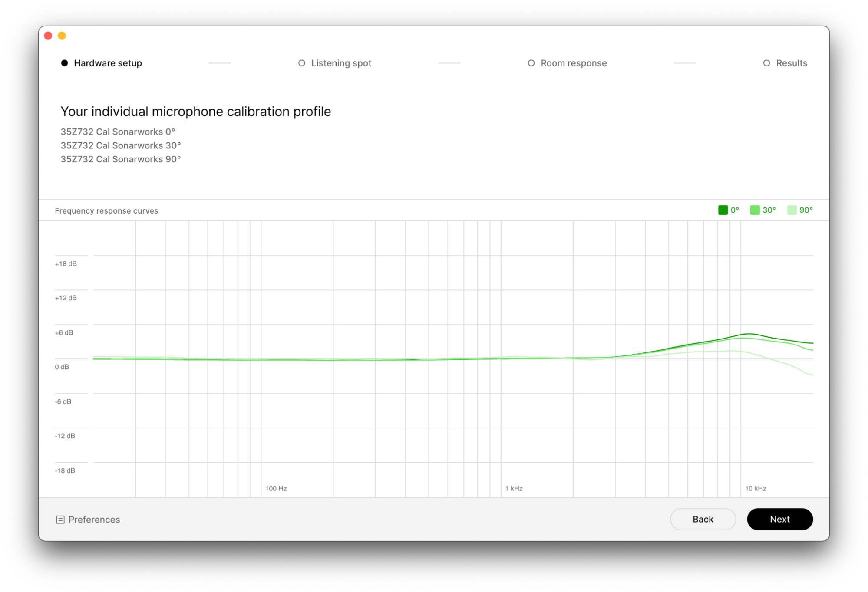
Task: Click the Preferences list icon
Action: coord(60,520)
